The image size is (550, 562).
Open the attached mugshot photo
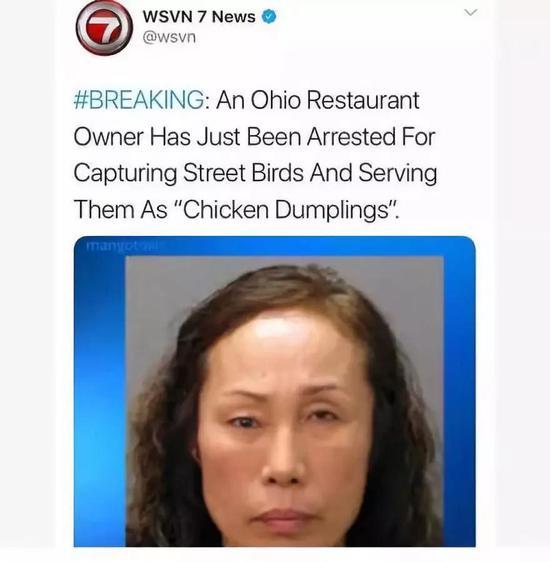click(274, 391)
